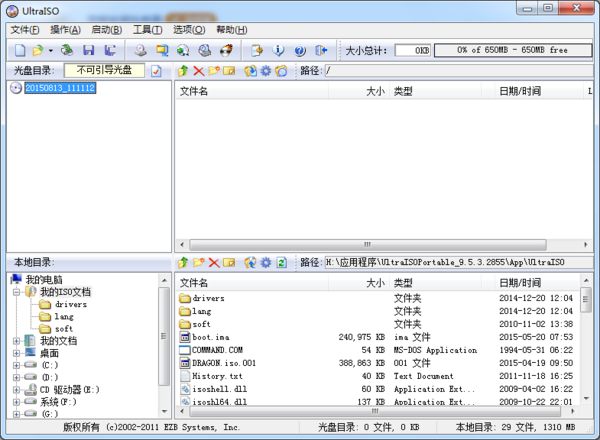Create new folder in the disc image toolbar
This screenshot has height=440, width=600.
[x=214, y=71]
